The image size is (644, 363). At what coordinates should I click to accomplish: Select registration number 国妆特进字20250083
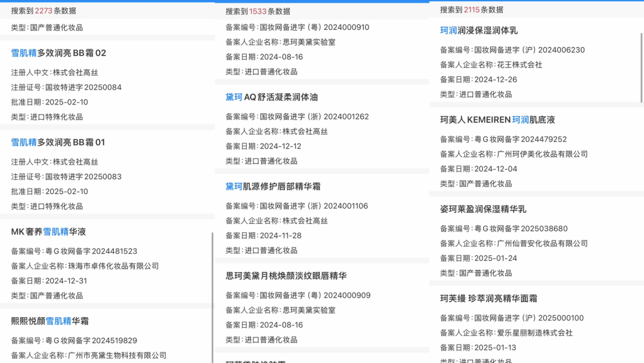click(83, 177)
